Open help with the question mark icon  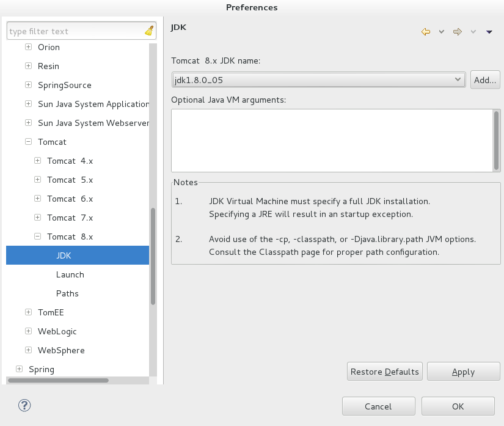[x=24, y=405]
